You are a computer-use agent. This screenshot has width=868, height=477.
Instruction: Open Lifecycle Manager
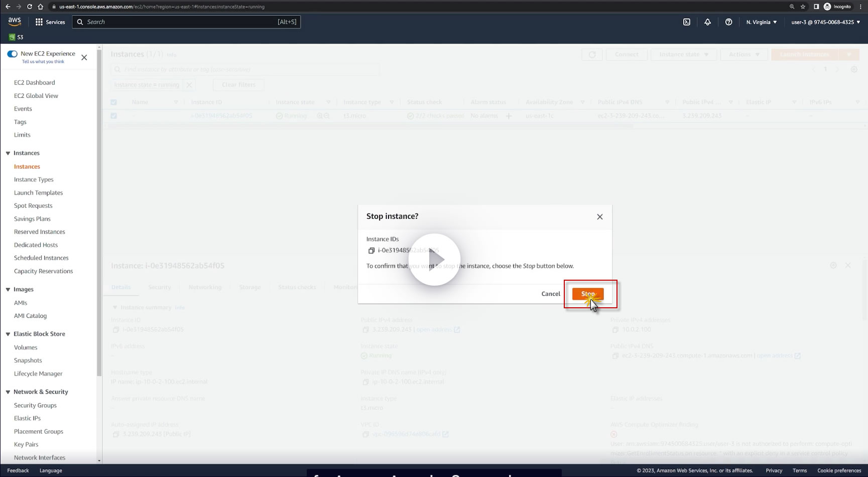click(x=38, y=374)
